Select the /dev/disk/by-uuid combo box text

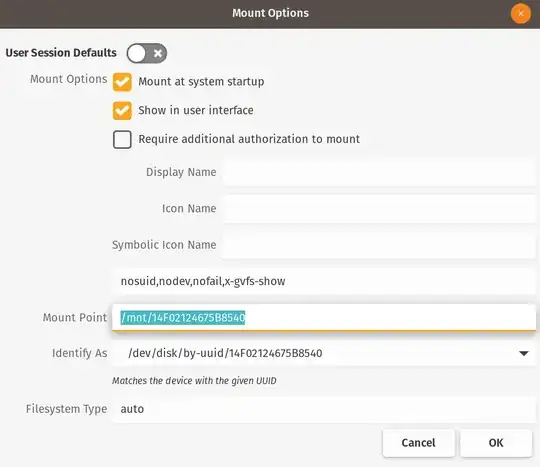pyautogui.click(x=225, y=353)
